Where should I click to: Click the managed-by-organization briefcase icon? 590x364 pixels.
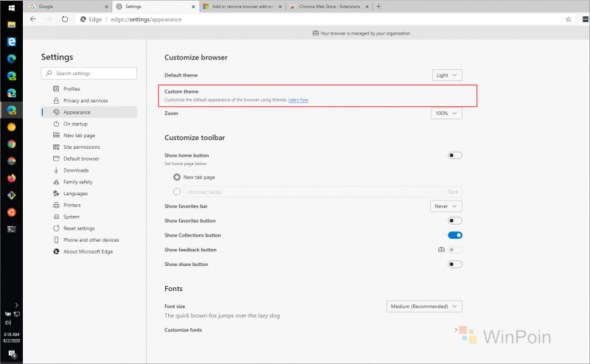click(x=316, y=33)
